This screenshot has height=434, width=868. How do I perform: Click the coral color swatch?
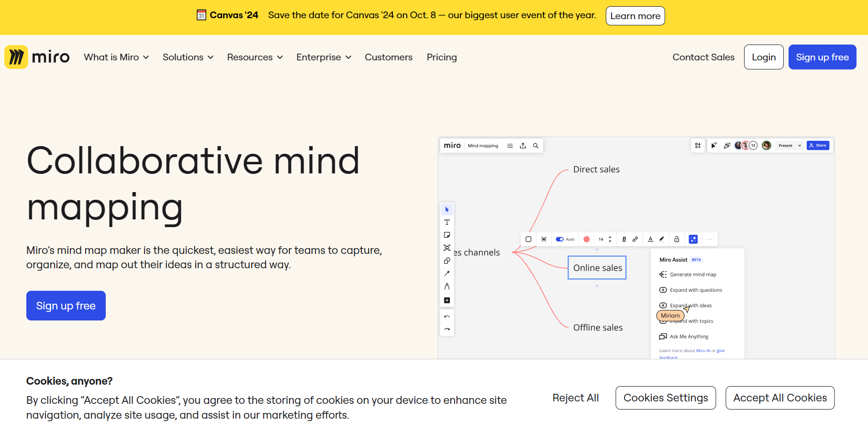click(586, 239)
